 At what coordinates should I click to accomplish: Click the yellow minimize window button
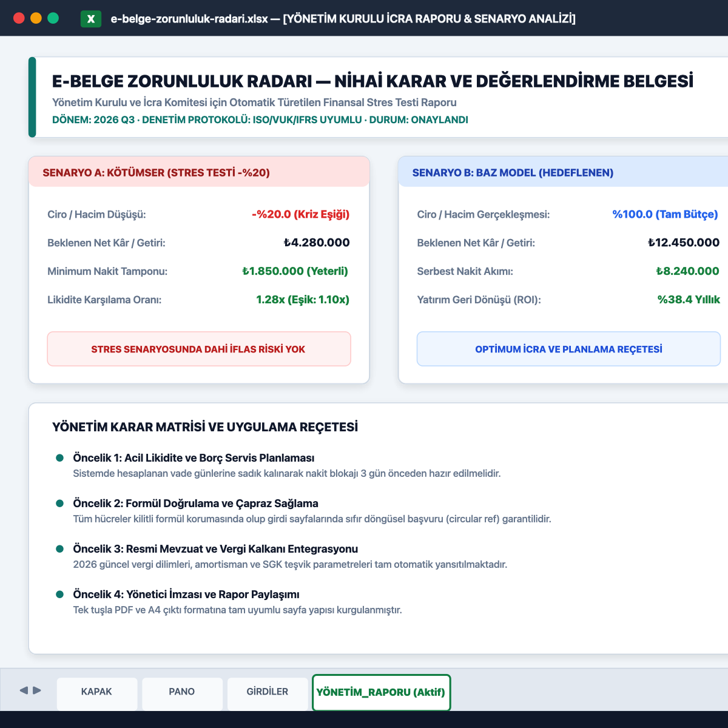[x=36, y=18]
